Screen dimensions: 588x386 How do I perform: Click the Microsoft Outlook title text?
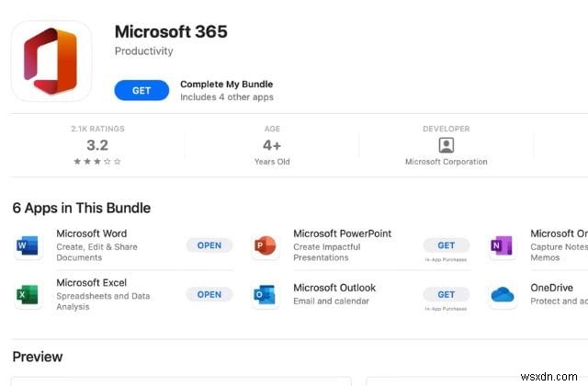[334, 288]
